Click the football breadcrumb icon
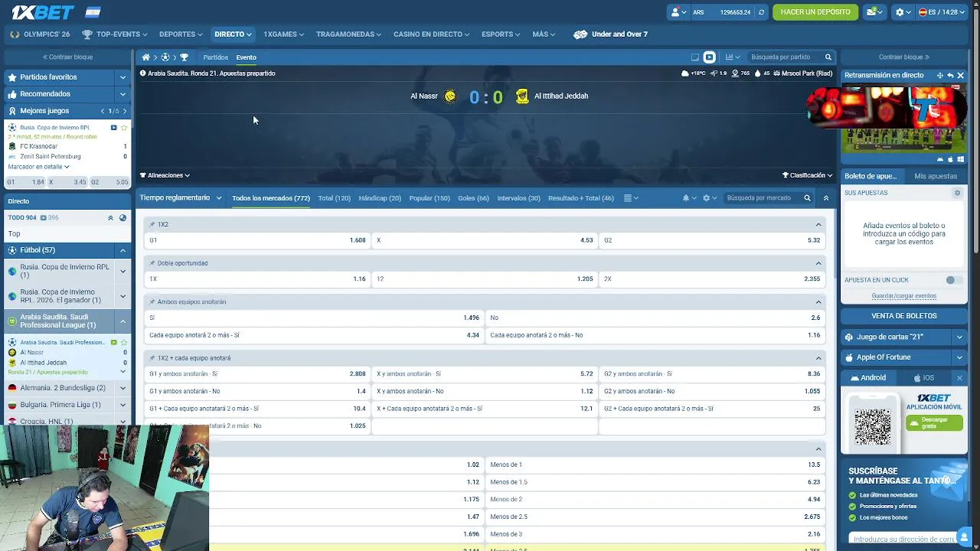Viewport: 980px width, 551px height. pyautogui.click(x=165, y=57)
